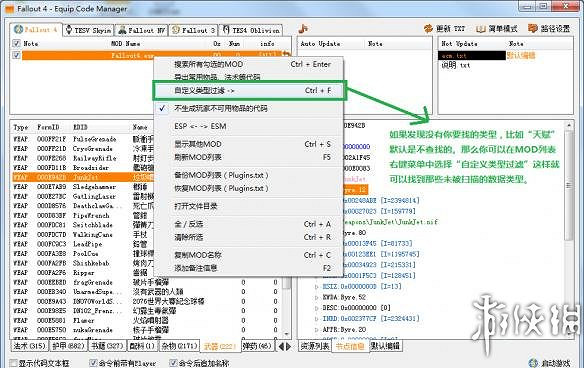Switch to the 资源列表 tab
Screen dimensions: 584x368
point(314,346)
